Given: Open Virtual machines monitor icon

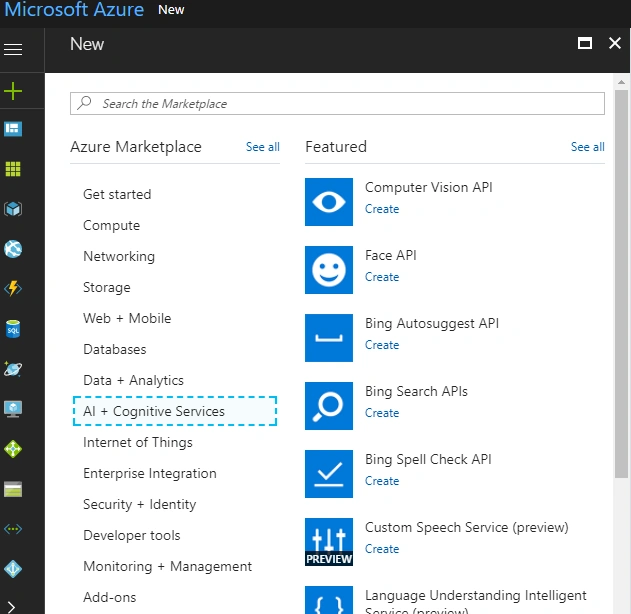Looking at the screenshot, I should click(13, 409).
